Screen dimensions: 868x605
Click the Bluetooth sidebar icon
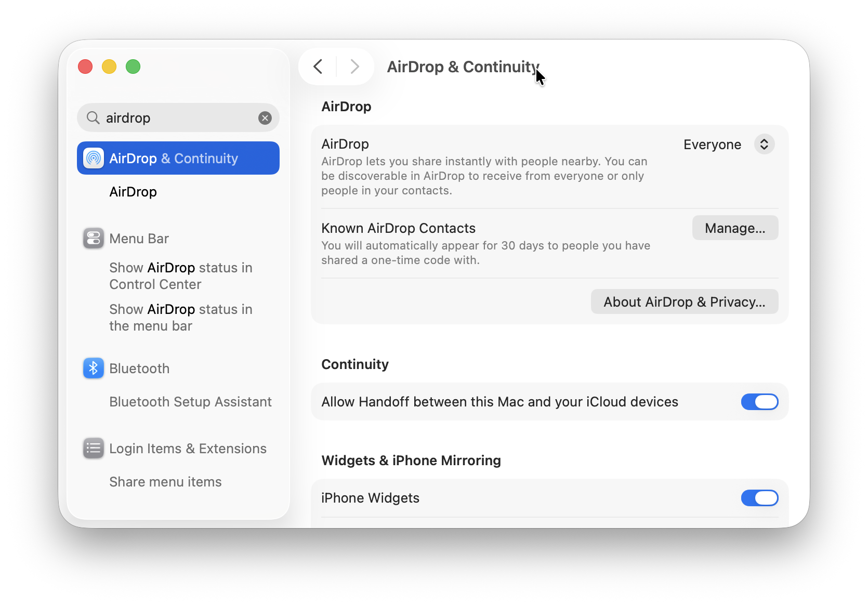(94, 369)
